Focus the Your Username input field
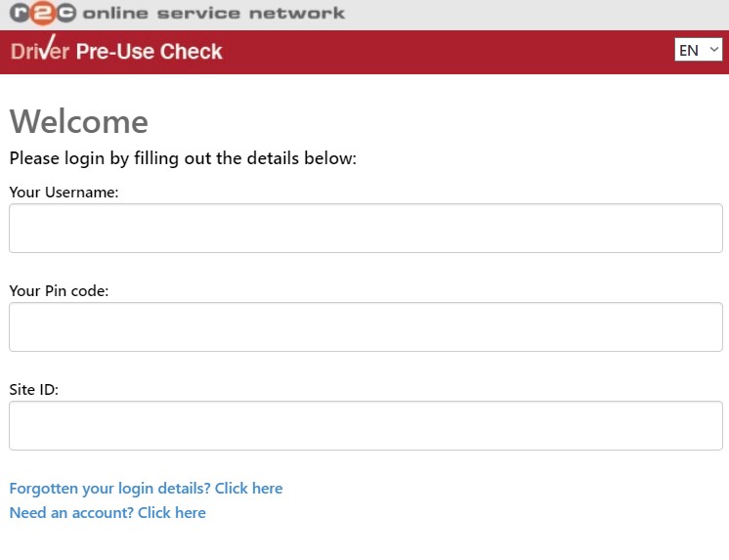Screen dimensions: 729x560 click(365, 229)
